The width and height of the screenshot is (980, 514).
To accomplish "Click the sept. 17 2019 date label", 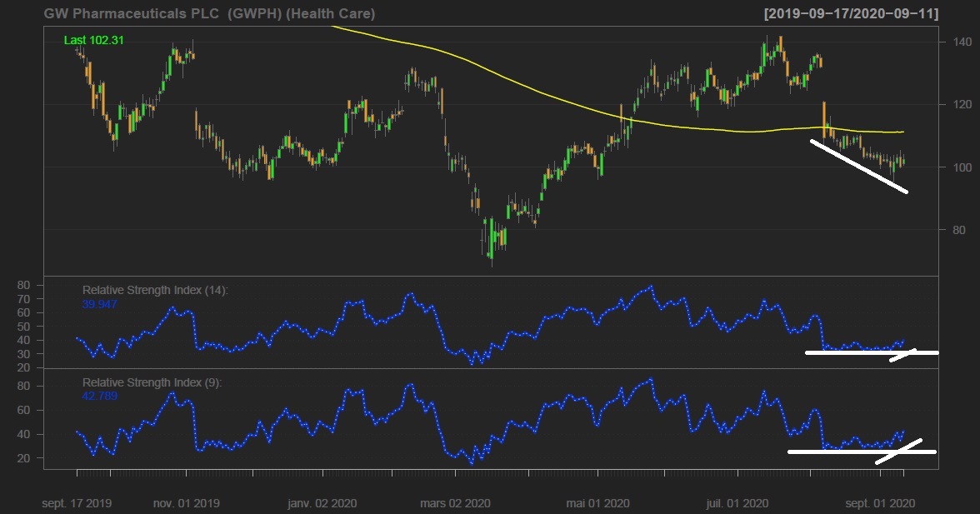I will click(x=77, y=503).
